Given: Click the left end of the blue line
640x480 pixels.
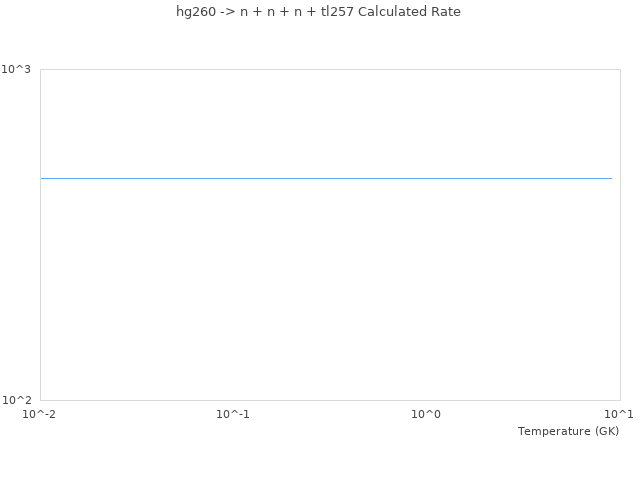Looking at the screenshot, I should click(x=42, y=178).
